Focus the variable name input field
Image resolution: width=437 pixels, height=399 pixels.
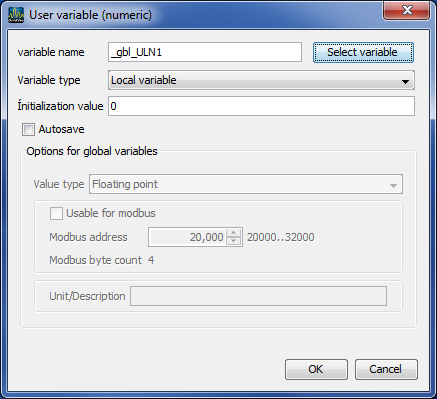(x=205, y=52)
